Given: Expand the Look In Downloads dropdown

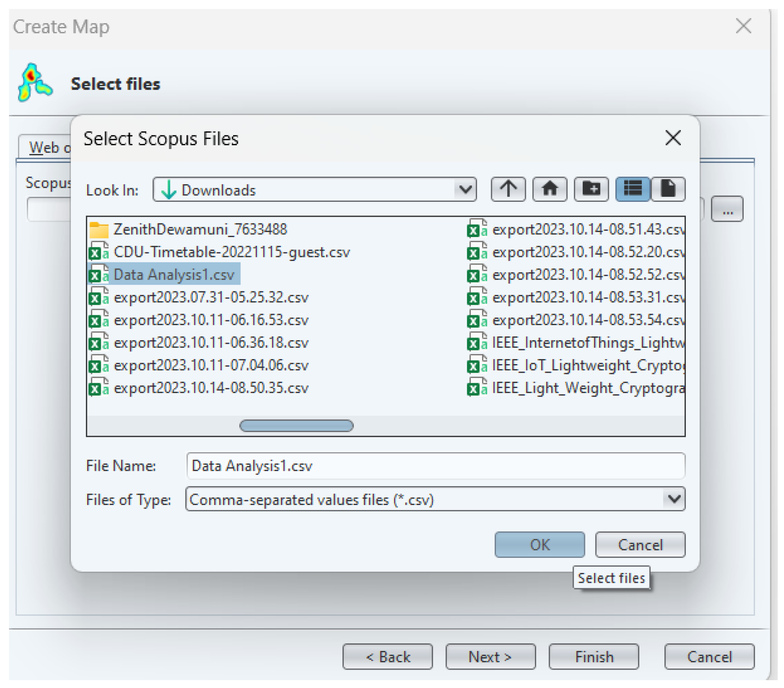Looking at the screenshot, I should click(x=465, y=190).
